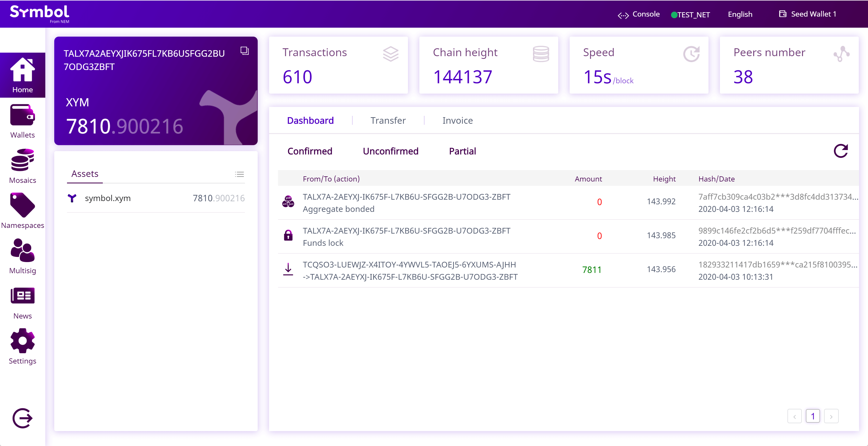
Task: Open the English language dropdown
Action: click(740, 14)
